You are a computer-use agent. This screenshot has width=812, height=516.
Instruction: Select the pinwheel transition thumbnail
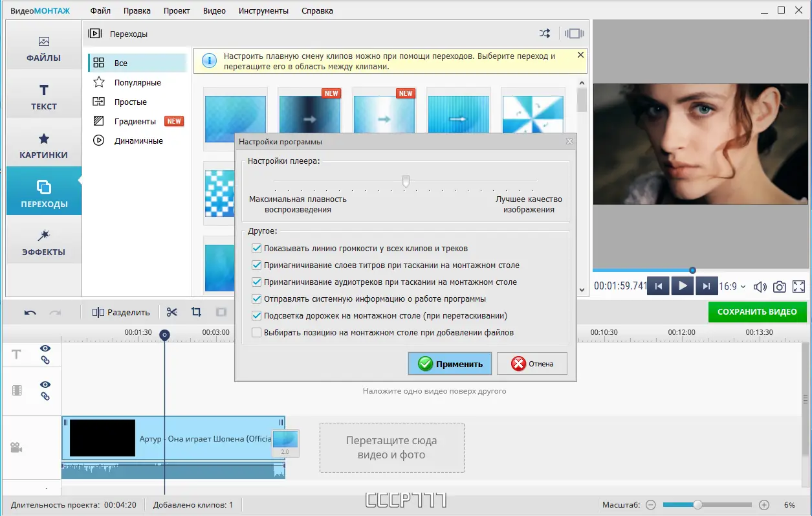click(534, 111)
